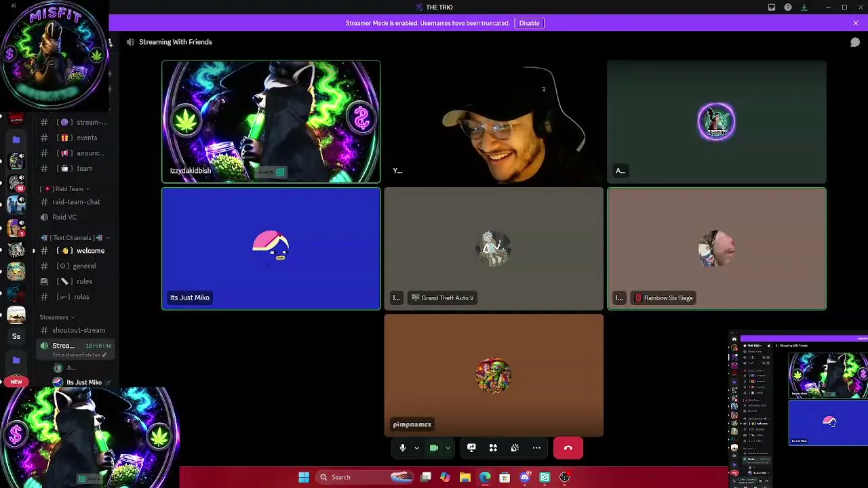Collapse the Raid Team category
The height and width of the screenshot is (488, 868).
[x=66, y=189]
